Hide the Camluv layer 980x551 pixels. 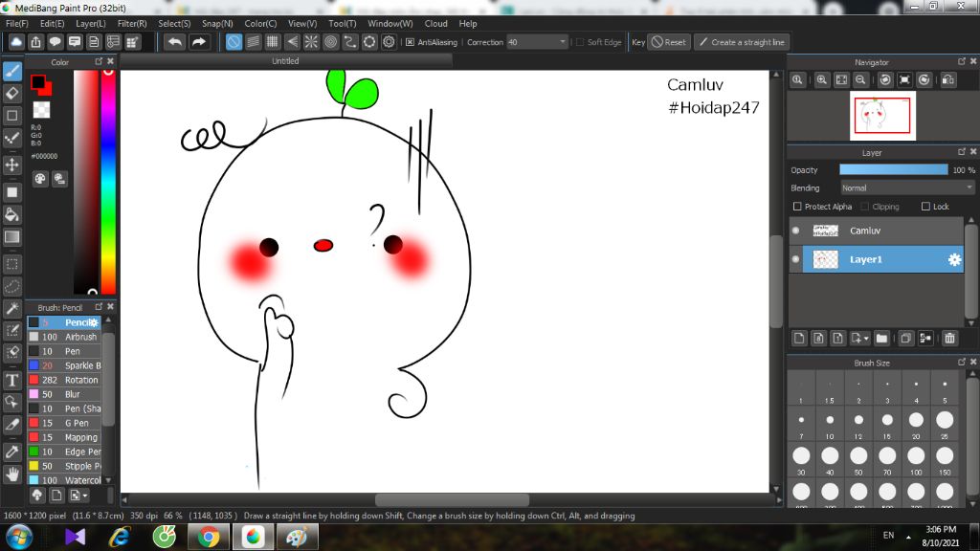795,231
